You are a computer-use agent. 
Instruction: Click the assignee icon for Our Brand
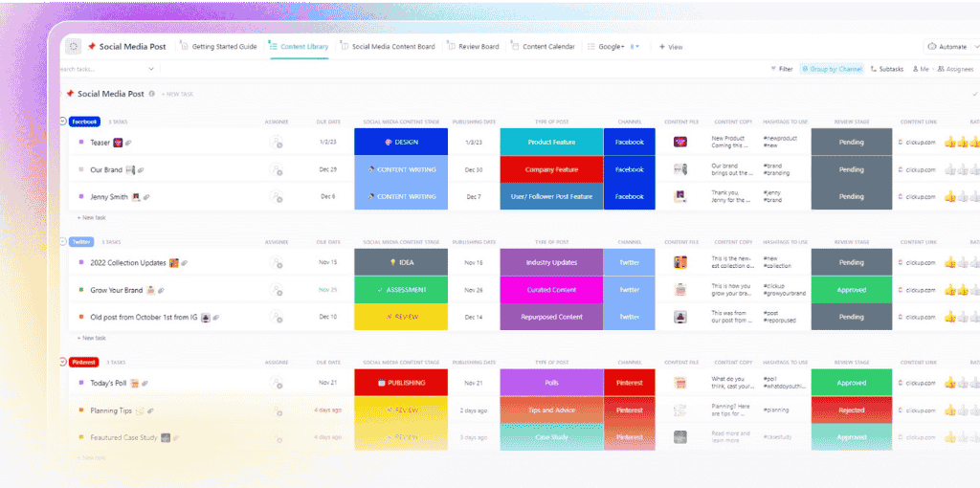(277, 170)
